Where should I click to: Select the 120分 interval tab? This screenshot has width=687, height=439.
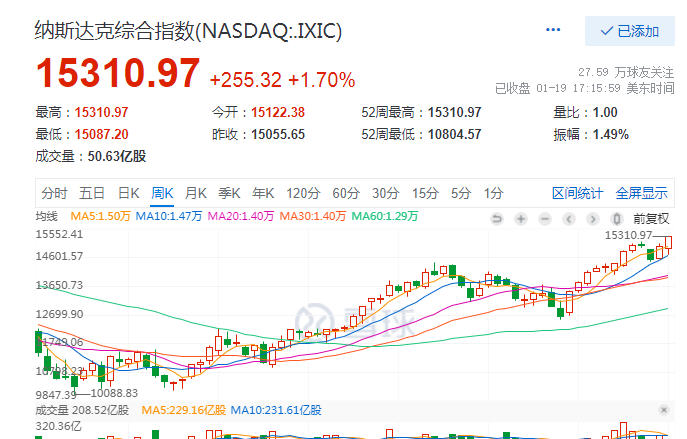pyautogui.click(x=303, y=193)
